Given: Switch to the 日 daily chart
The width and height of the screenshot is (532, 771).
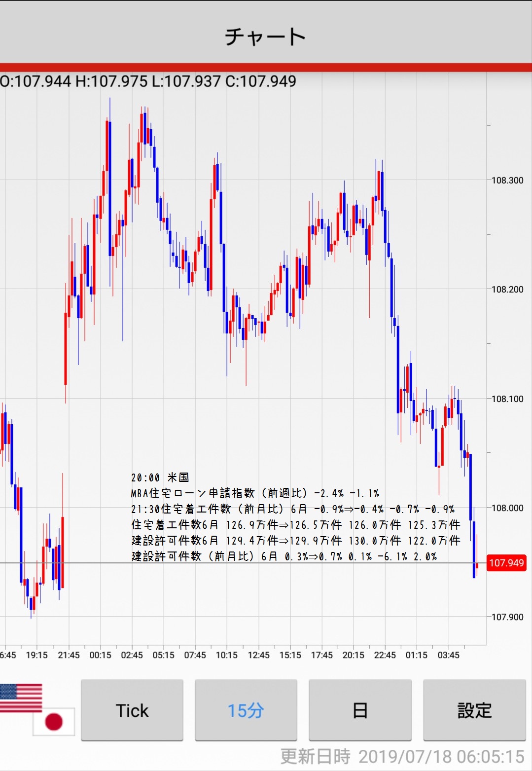Looking at the screenshot, I should pyautogui.click(x=360, y=710).
